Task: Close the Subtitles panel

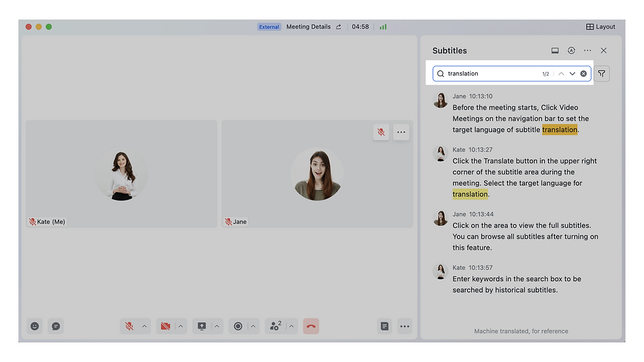Action: click(604, 51)
